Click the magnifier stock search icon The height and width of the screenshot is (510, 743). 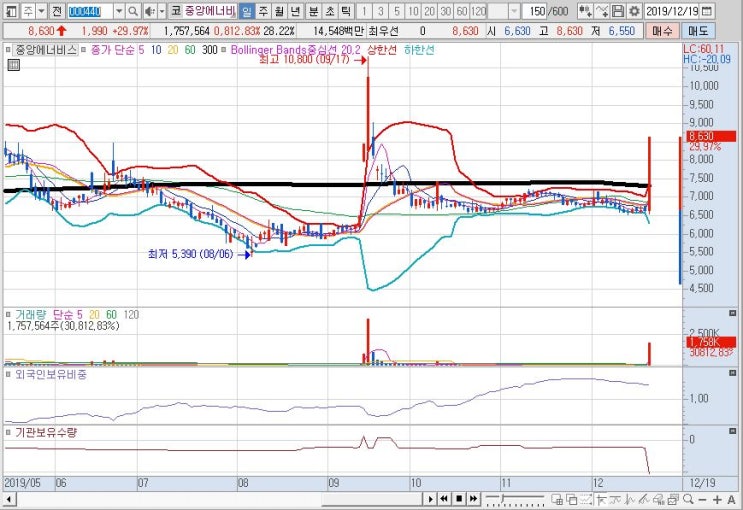point(134,10)
